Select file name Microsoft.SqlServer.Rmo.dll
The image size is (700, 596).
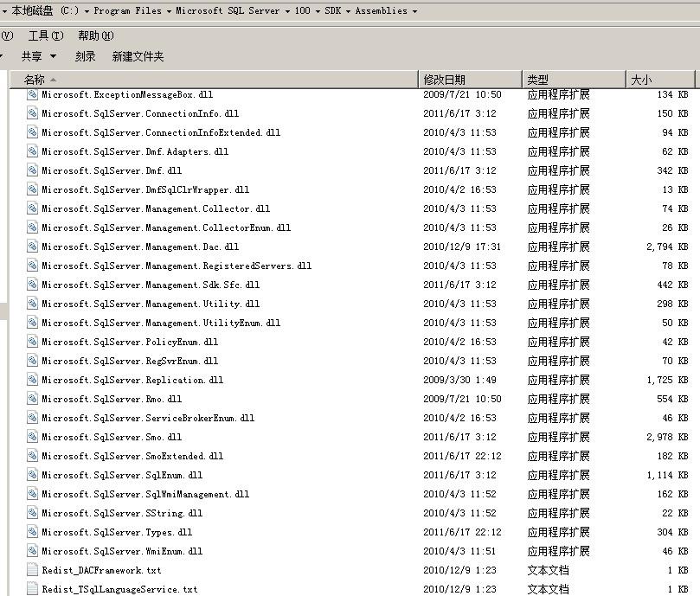[x=112, y=399]
